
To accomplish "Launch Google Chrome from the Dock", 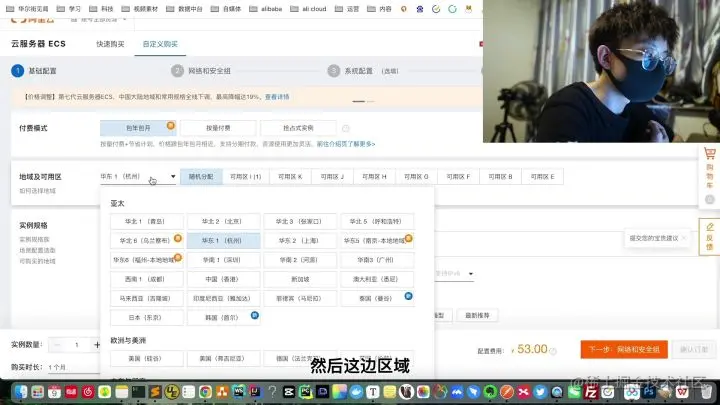I will pyautogui.click(x=205, y=392).
